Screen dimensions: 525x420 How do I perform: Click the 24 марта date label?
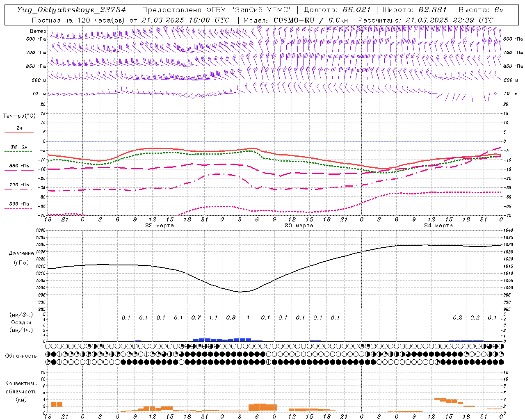click(438, 226)
